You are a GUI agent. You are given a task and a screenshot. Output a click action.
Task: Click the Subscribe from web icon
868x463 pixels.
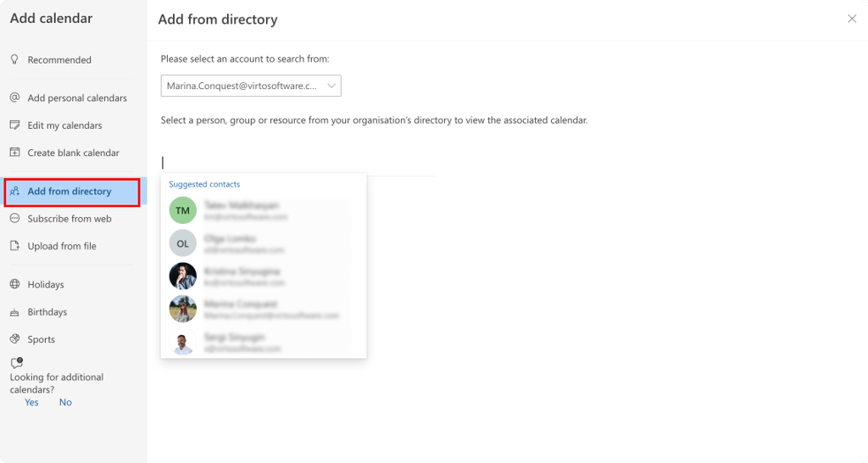click(15, 218)
